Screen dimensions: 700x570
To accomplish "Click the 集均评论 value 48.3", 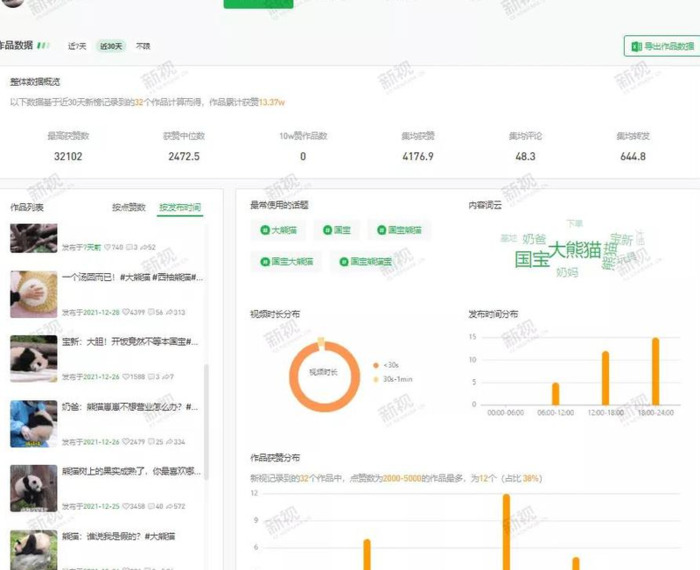I will 525,156.
